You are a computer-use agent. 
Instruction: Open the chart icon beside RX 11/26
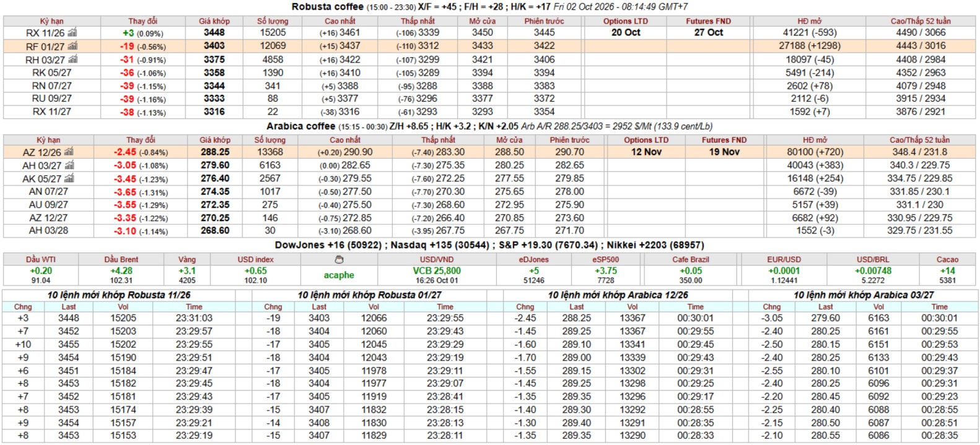(72, 32)
